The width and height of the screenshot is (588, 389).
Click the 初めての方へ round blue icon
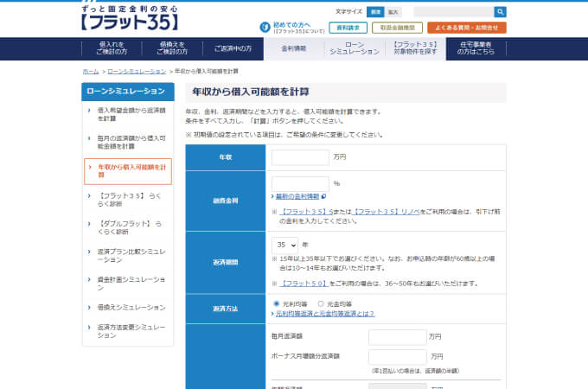click(265, 27)
